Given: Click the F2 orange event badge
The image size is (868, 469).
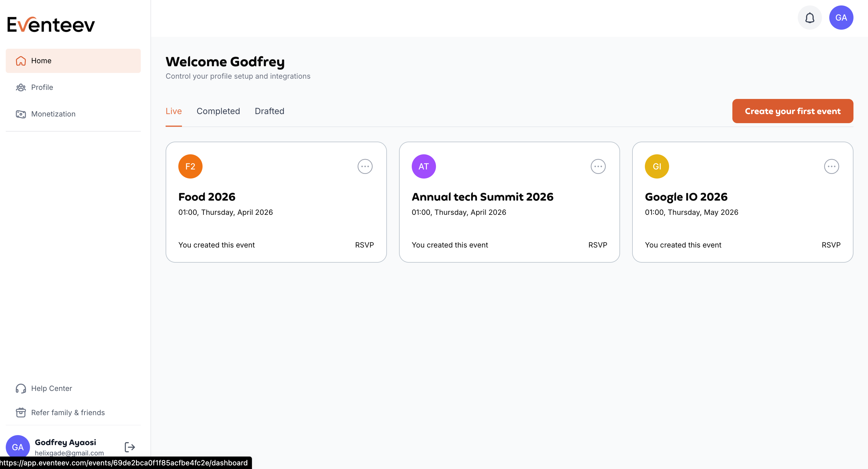Looking at the screenshot, I should 190,166.
